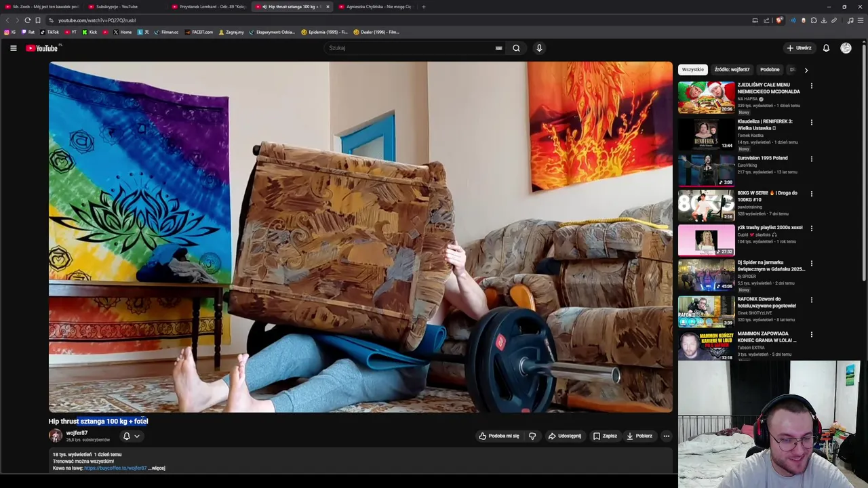Click the Utwórz create button
This screenshot has width=868, height=488.
799,48
